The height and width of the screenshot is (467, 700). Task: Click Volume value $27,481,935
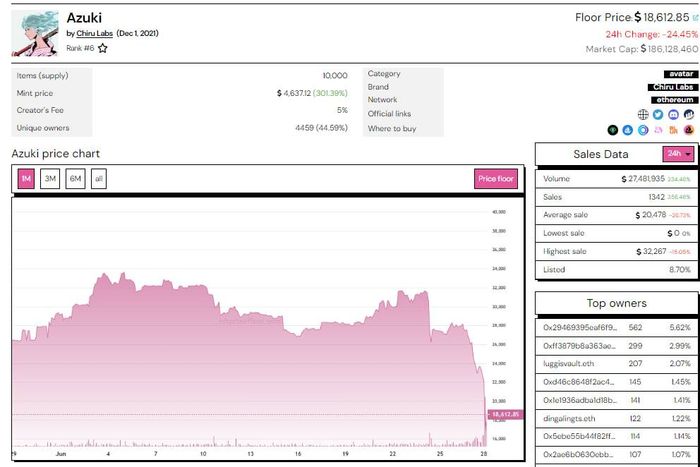point(643,179)
